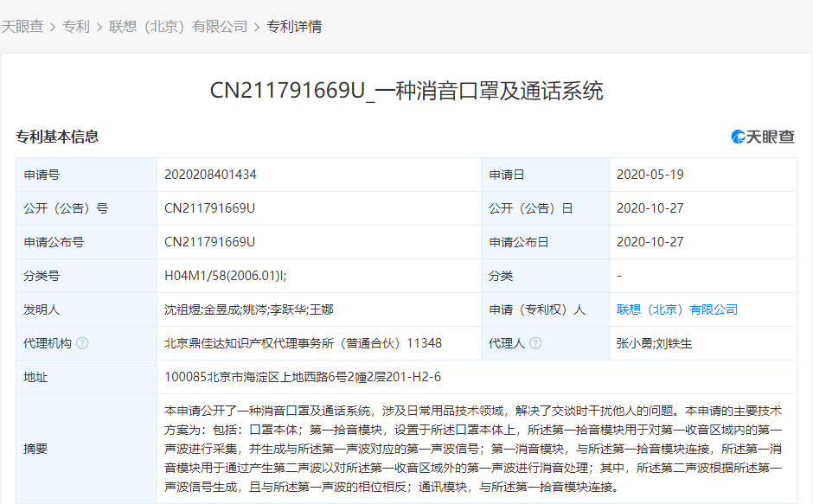Click the 摘要 label cell
This screenshot has width=813, height=504.
tap(86, 449)
